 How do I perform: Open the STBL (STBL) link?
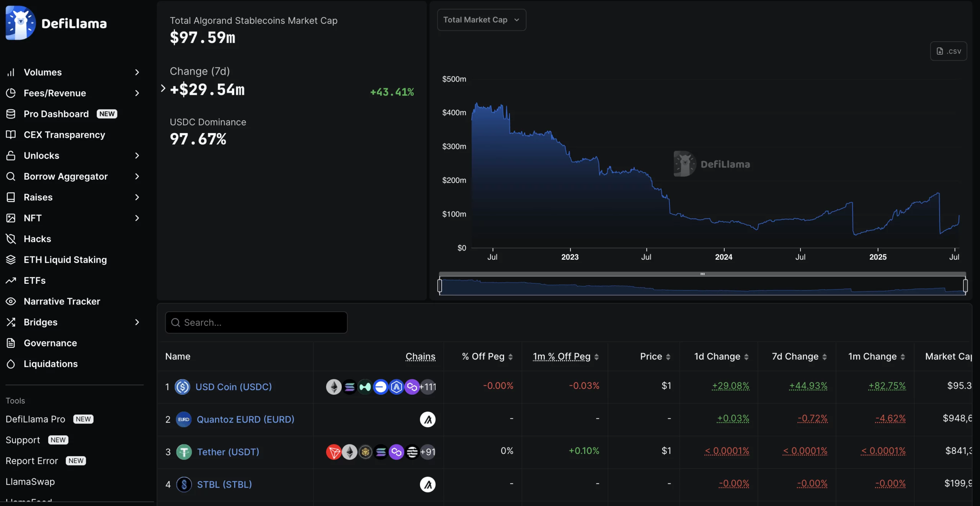[x=224, y=484]
